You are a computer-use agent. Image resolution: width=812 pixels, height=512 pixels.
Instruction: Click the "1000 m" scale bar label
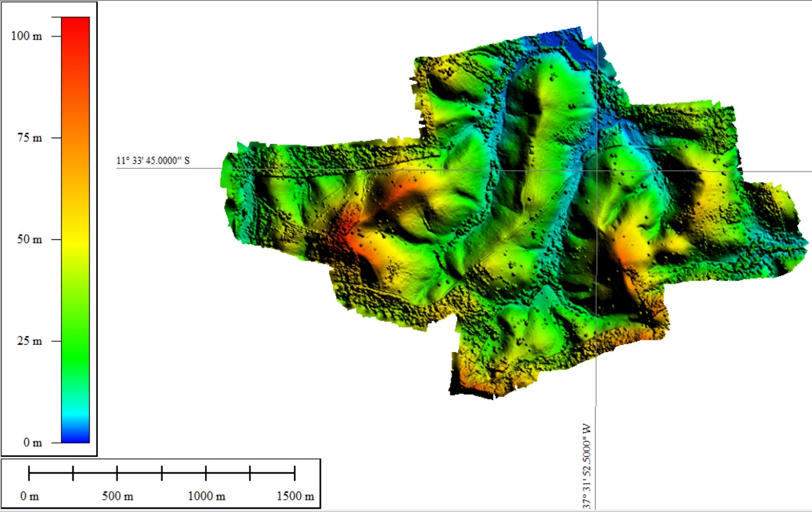pyautogui.click(x=206, y=497)
